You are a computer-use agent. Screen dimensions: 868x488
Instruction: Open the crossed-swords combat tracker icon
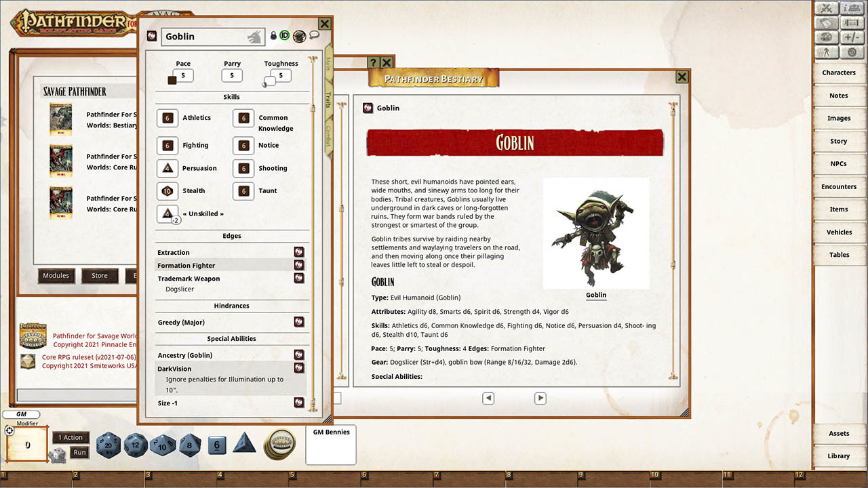(827, 8)
